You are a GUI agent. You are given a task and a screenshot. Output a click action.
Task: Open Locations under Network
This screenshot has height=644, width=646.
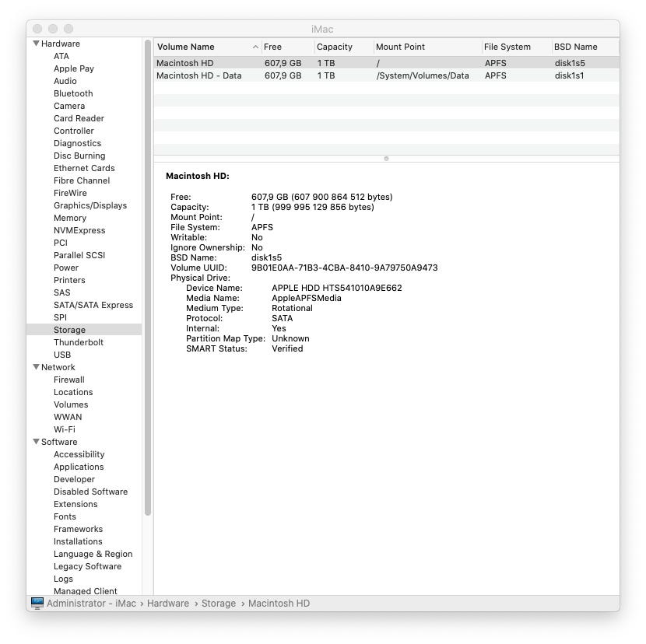[73, 392]
